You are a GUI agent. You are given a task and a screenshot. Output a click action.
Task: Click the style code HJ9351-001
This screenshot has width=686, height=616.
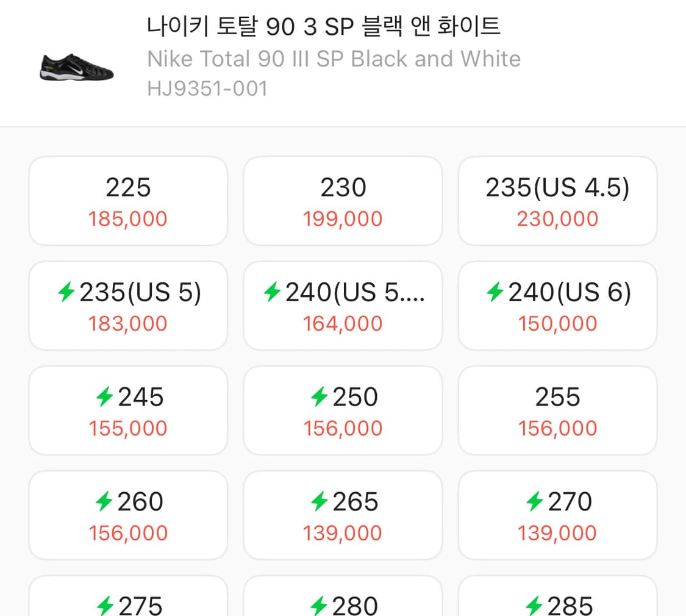(207, 88)
